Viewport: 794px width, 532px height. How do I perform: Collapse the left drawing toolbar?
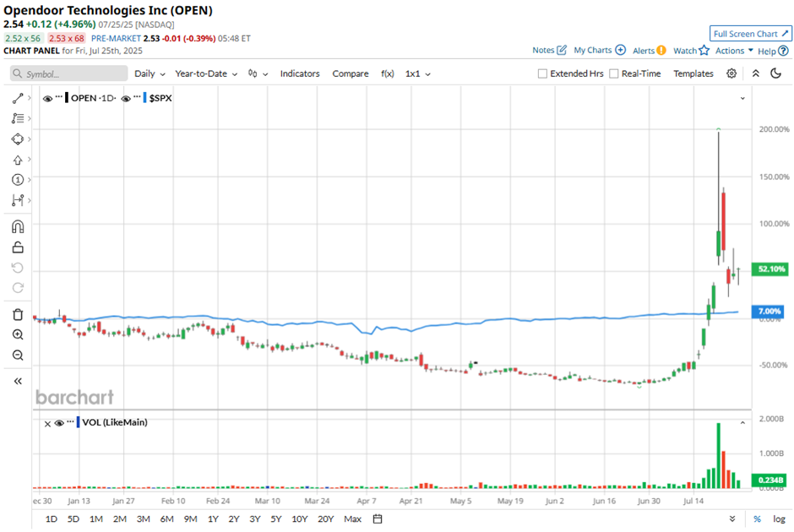pyautogui.click(x=18, y=381)
